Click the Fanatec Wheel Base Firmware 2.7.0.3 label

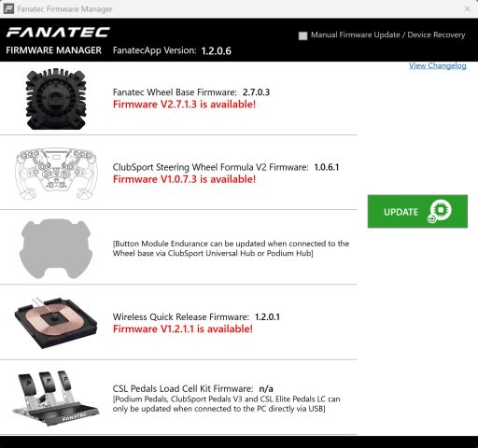click(191, 92)
